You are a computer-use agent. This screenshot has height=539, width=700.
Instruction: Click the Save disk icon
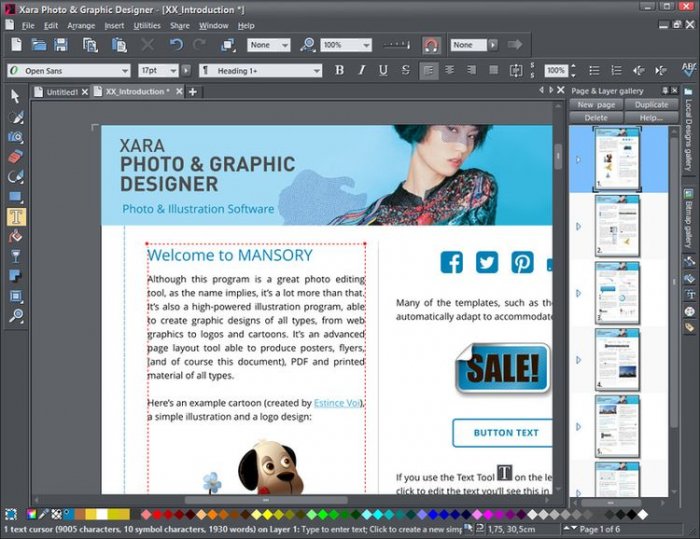click(x=61, y=45)
